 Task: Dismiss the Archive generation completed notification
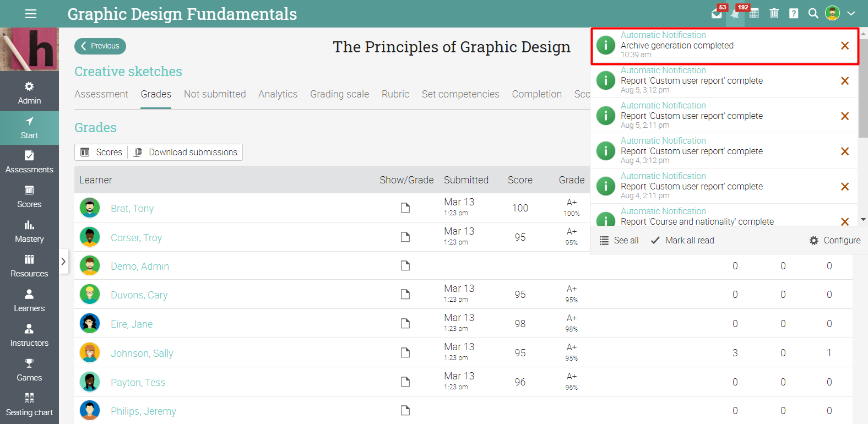(x=844, y=46)
